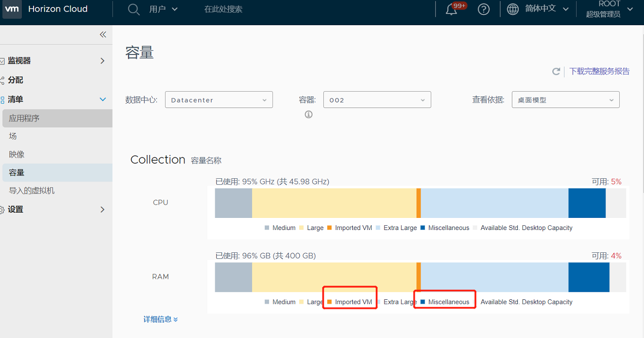The height and width of the screenshot is (338, 644).
Task: Click Extra Large legend swatch under RAM chart
Action: pos(378,302)
